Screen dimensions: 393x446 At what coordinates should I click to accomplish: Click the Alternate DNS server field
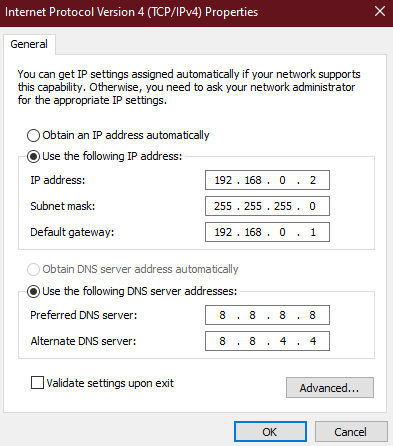coord(267,341)
